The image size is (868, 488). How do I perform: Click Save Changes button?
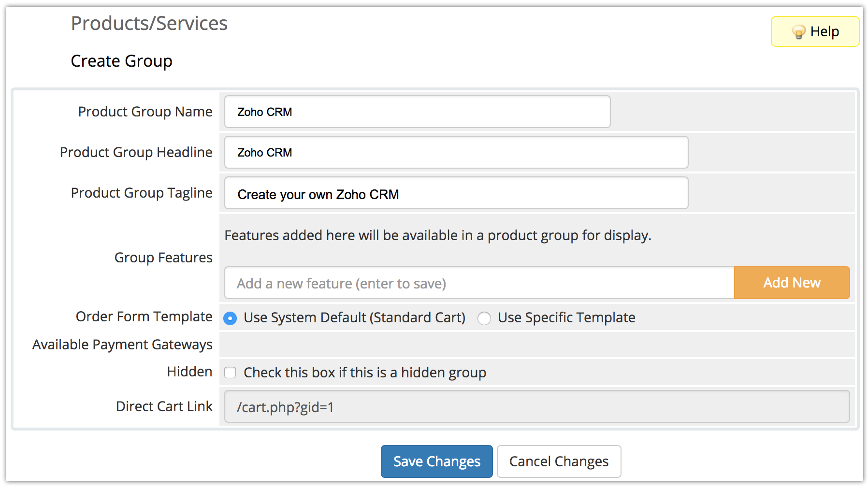point(437,461)
